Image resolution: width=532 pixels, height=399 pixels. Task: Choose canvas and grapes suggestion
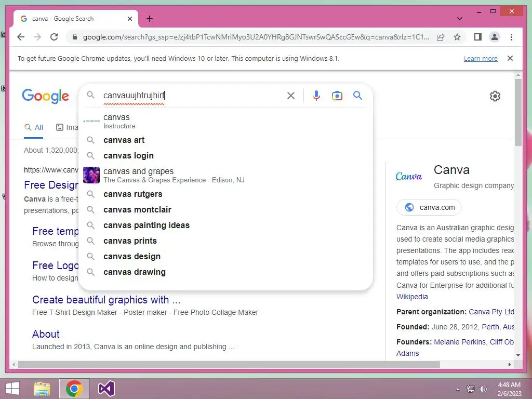(225, 175)
